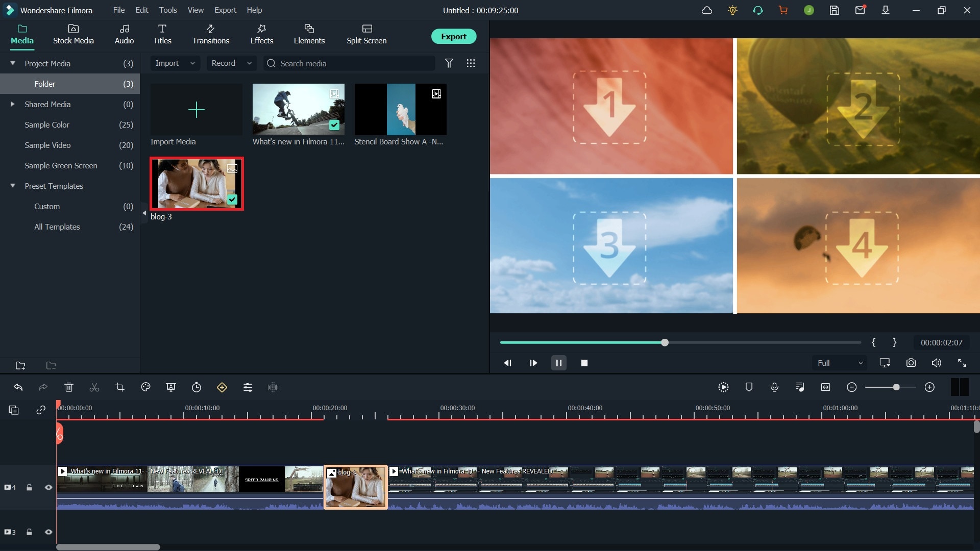The width and height of the screenshot is (980, 551).
Task: Take a snapshot with camera icon
Action: (911, 363)
